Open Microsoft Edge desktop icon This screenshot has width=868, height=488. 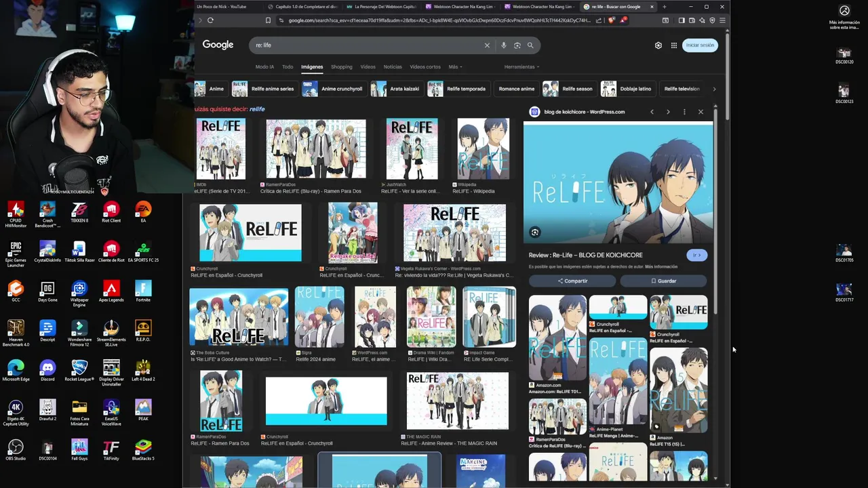(x=16, y=371)
